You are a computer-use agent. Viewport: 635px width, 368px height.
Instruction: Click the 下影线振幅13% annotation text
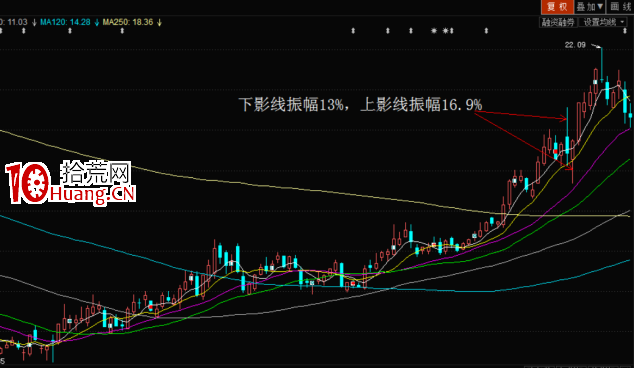[291, 104]
